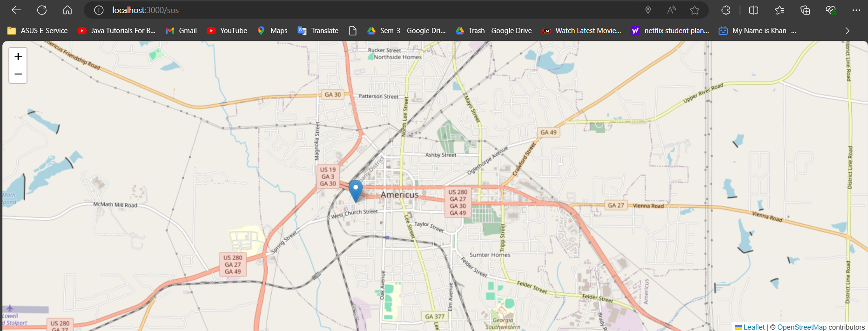The width and height of the screenshot is (868, 331).
Task: Activate Read aloud icon
Action: click(671, 10)
